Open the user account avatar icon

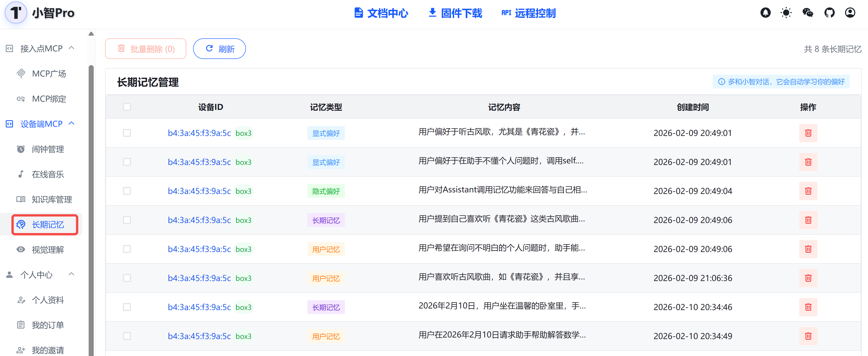tap(850, 13)
